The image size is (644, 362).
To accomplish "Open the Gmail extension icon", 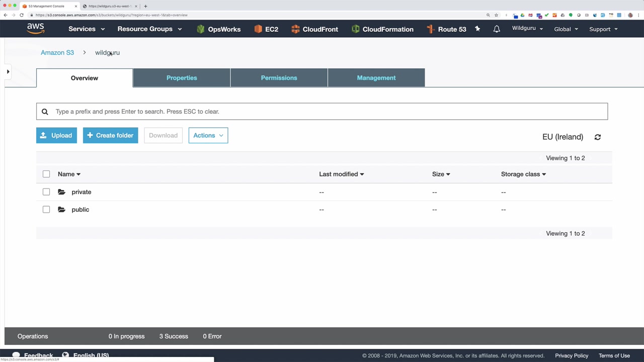I will (530, 15).
